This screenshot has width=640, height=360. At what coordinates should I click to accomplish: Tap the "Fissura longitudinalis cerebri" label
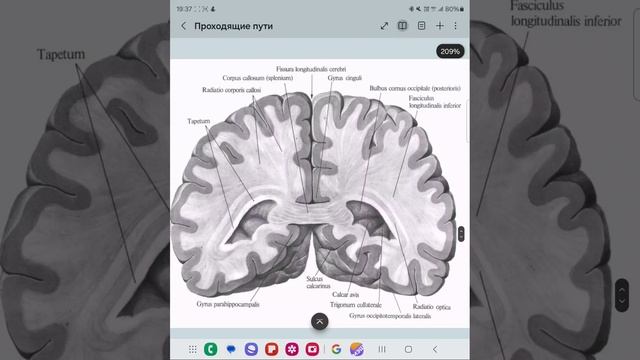tap(311, 69)
